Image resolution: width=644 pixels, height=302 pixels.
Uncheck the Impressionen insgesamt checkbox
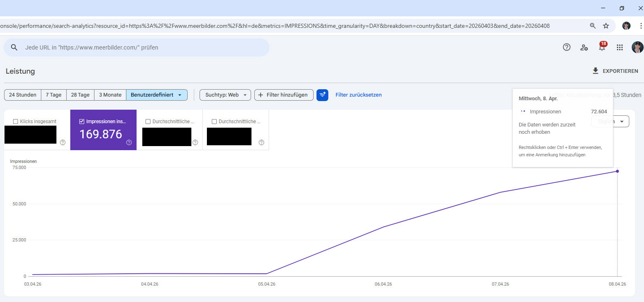coord(82,122)
